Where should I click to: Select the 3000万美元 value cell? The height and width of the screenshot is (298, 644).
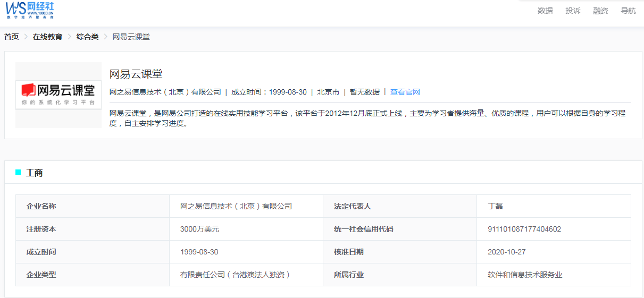246,229
